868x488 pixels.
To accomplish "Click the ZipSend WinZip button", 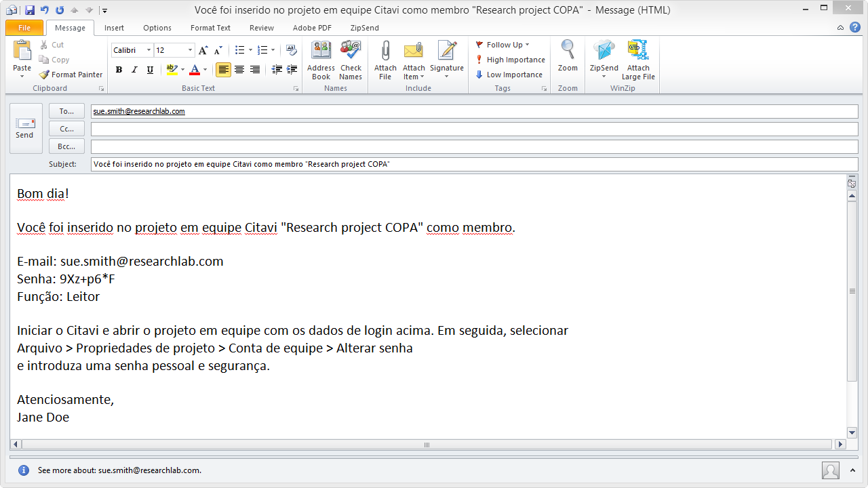I will 604,60.
